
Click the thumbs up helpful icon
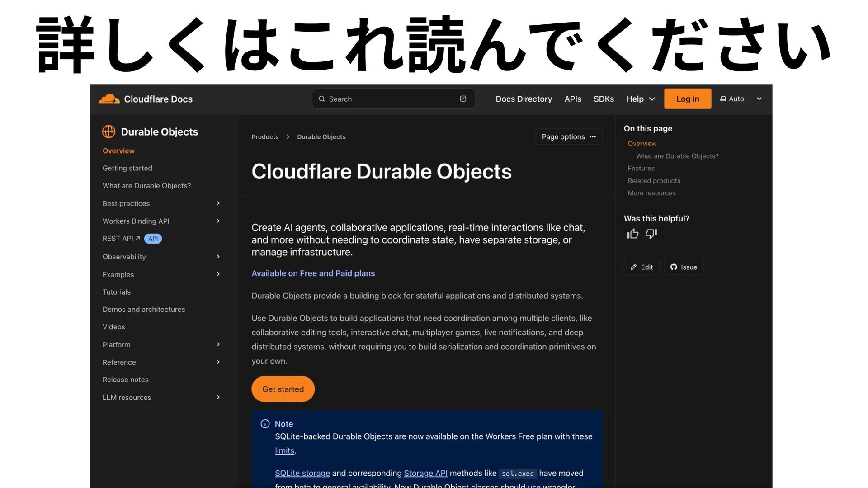(x=632, y=234)
